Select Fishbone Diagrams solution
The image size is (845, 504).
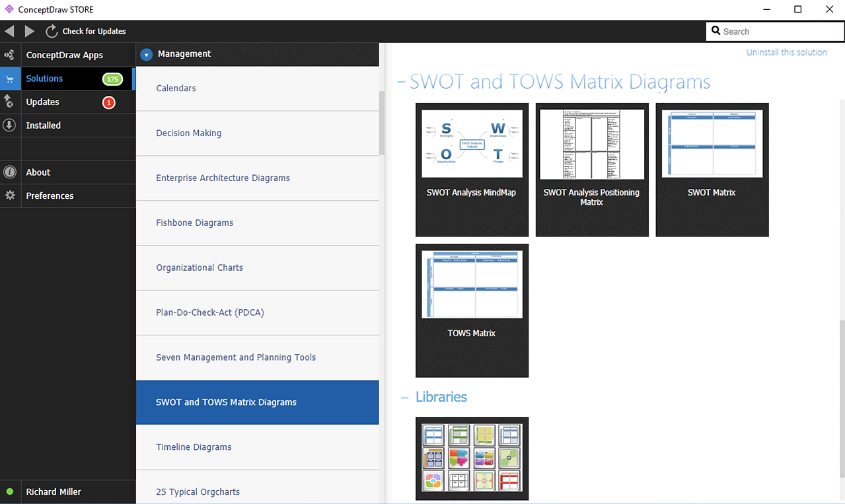point(258,223)
